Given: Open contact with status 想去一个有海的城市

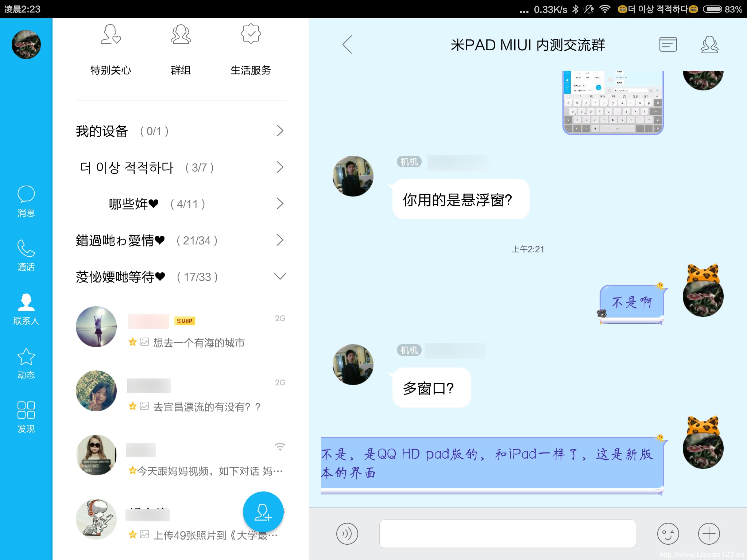Looking at the screenshot, I should point(181,327).
